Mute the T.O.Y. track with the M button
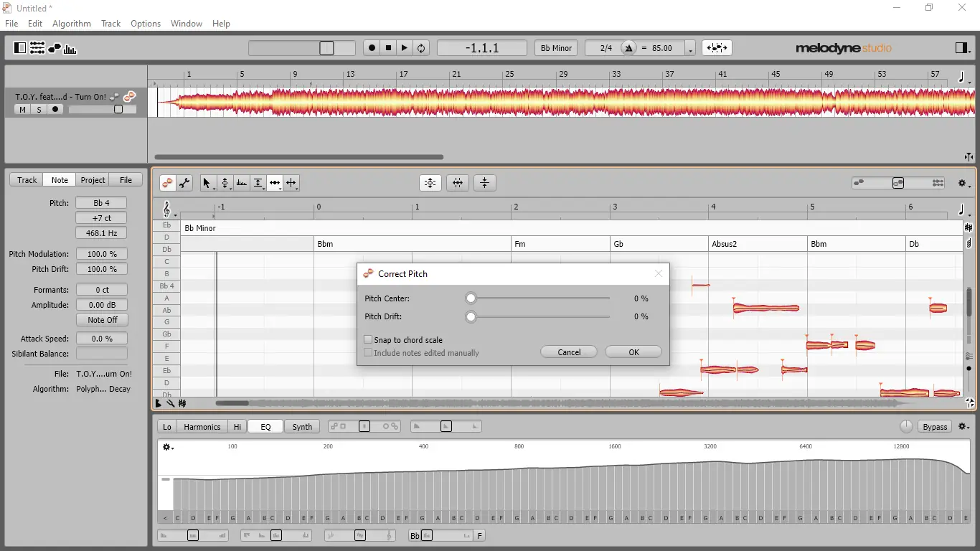This screenshot has width=980, height=551. [22, 109]
